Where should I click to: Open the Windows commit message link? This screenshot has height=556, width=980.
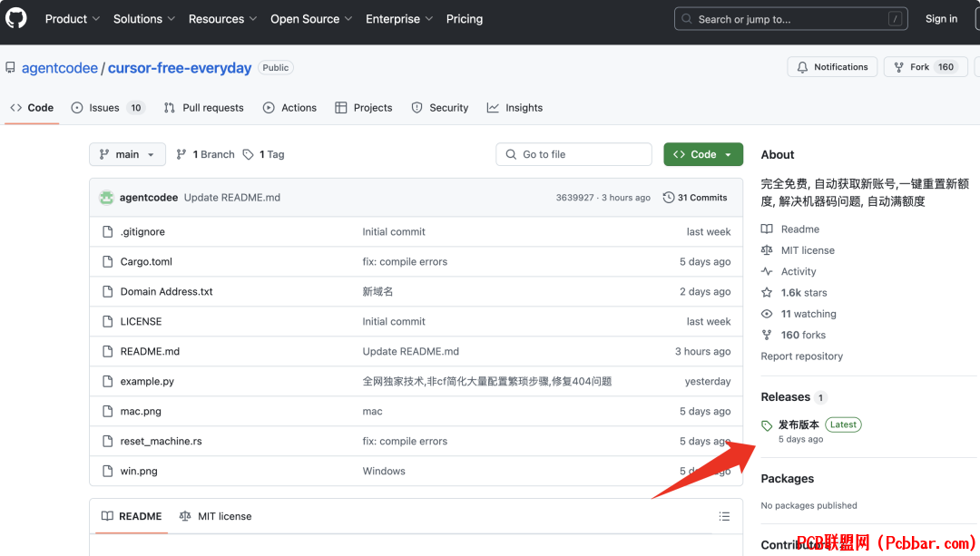(x=384, y=471)
